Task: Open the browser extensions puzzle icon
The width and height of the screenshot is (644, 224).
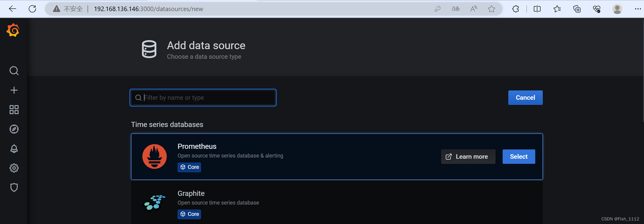Action: click(515, 9)
